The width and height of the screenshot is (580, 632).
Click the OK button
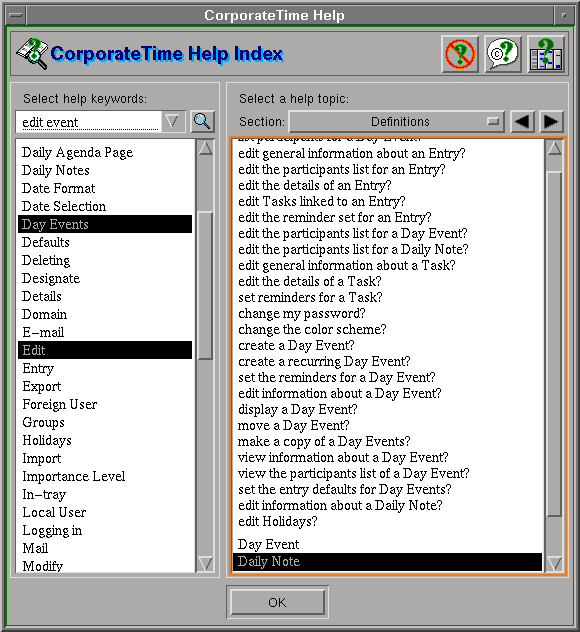(277, 602)
